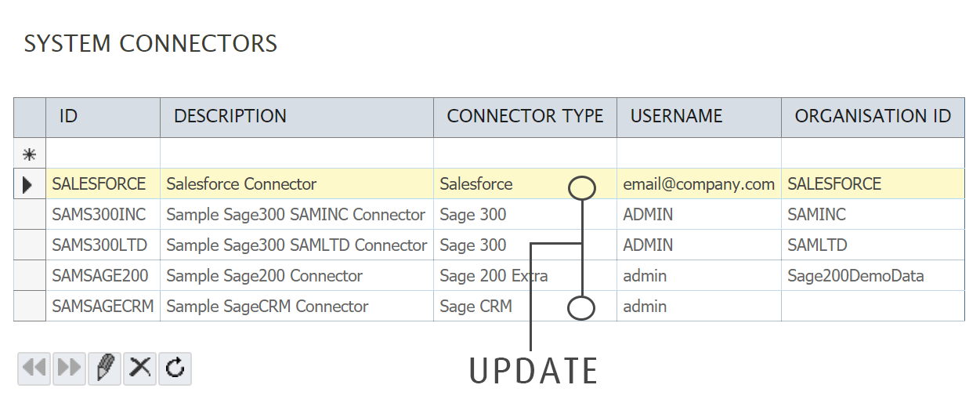Screen dimensions: 980x403
Task: Select the SAMSAGE200 row ID cell
Action: (99, 276)
